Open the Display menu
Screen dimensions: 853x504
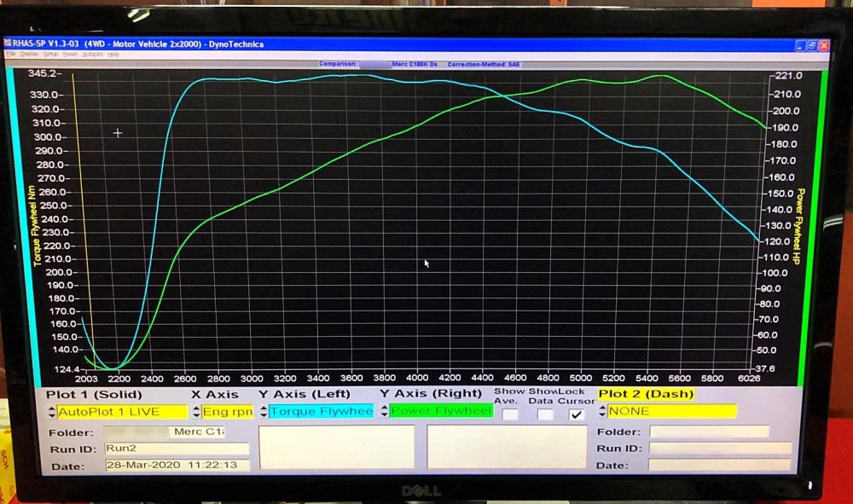point(29,54)
